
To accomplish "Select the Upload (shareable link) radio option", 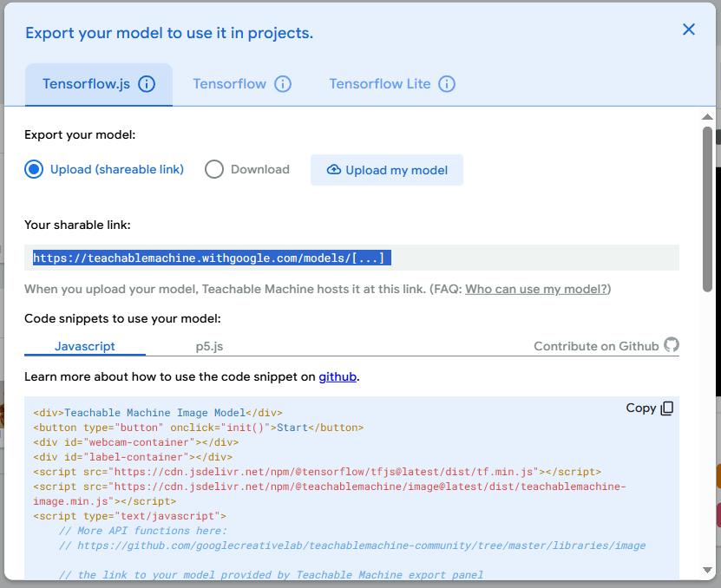I will [x=34, y=169].
